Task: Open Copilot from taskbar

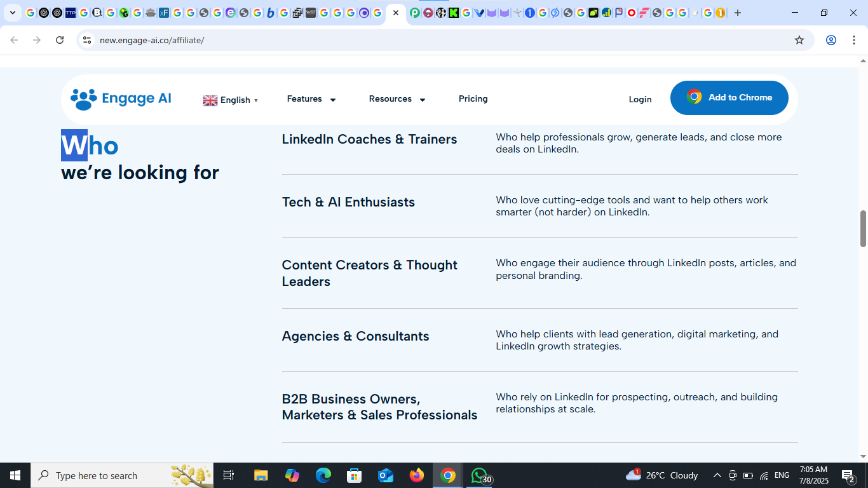Action: pyautogui.click(x=292, y=475)
